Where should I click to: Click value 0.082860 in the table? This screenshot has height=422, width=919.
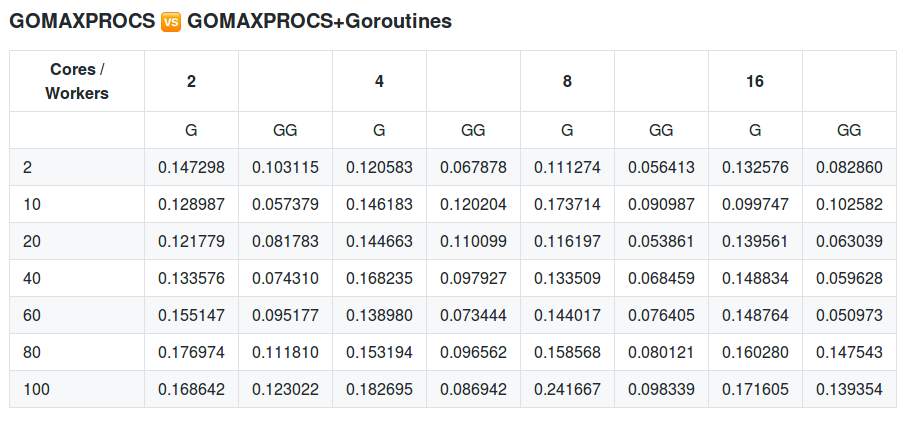849,168
